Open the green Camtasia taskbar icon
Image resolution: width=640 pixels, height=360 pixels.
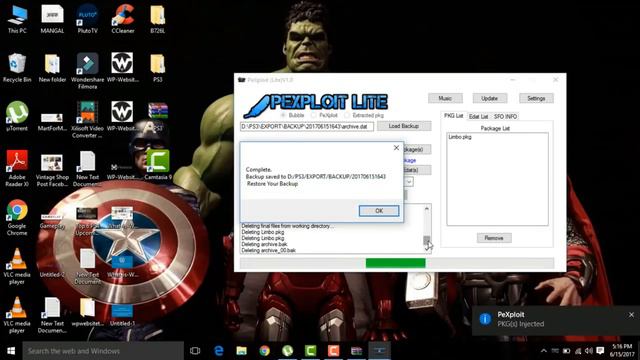click(311, 351)
